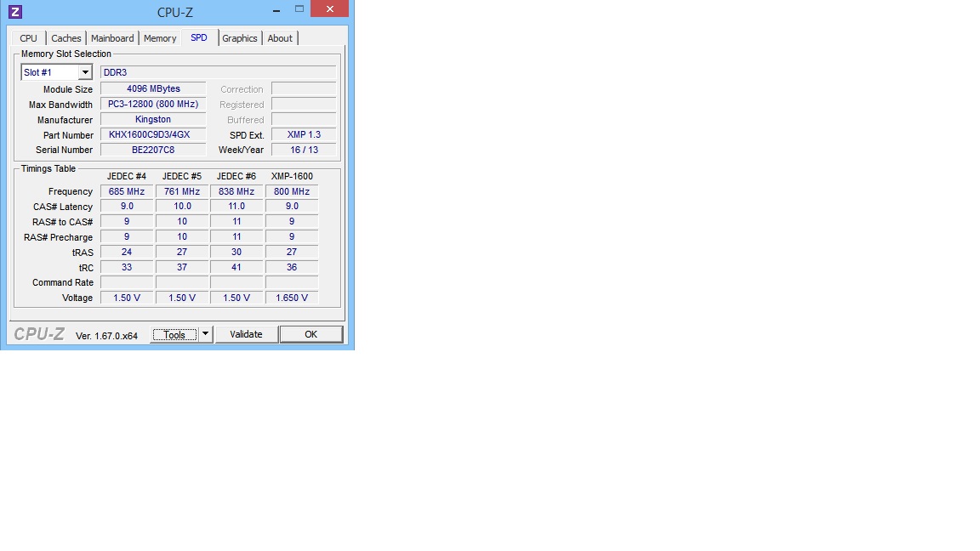Click the empty Buffered field
This screenshot has width=980, height=551.
pyautogui.click(x=304, y=119)
